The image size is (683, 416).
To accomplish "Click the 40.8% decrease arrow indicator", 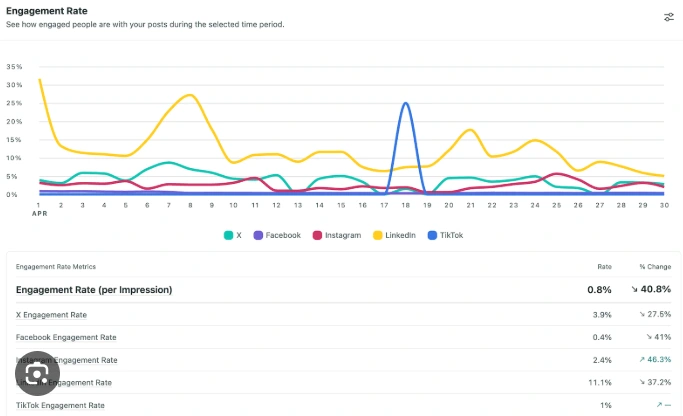I will (633, 290).
